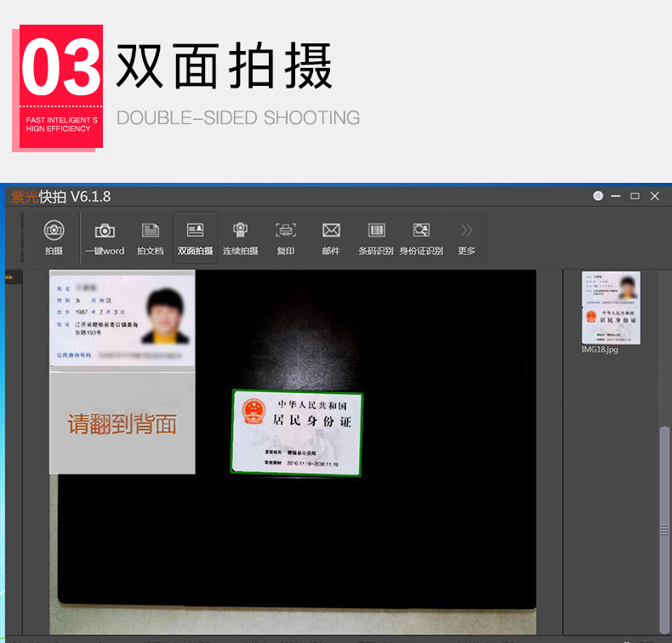The image size is (672, 643).
Task: Click the ID card front preview image
Action: (122, 321)
